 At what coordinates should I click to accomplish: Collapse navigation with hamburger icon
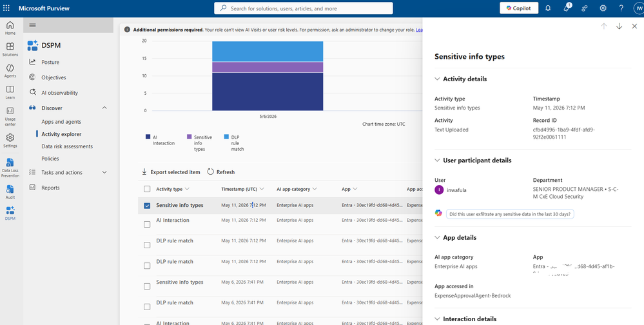pos(32,25)
